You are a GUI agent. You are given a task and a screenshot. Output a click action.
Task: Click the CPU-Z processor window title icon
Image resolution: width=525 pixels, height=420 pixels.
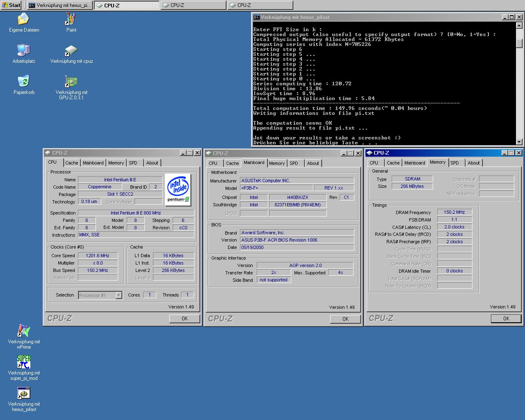[48, 153]
